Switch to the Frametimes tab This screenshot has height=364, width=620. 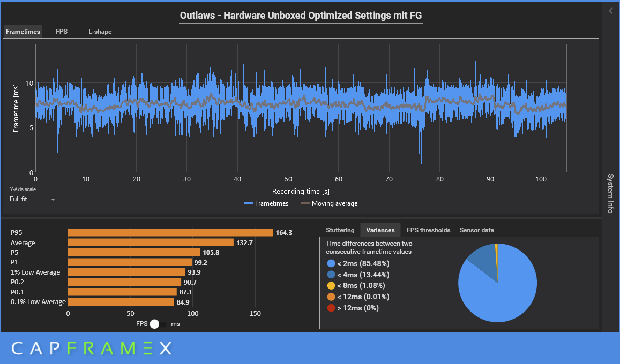pyautogui.click(x=23, y=31)
